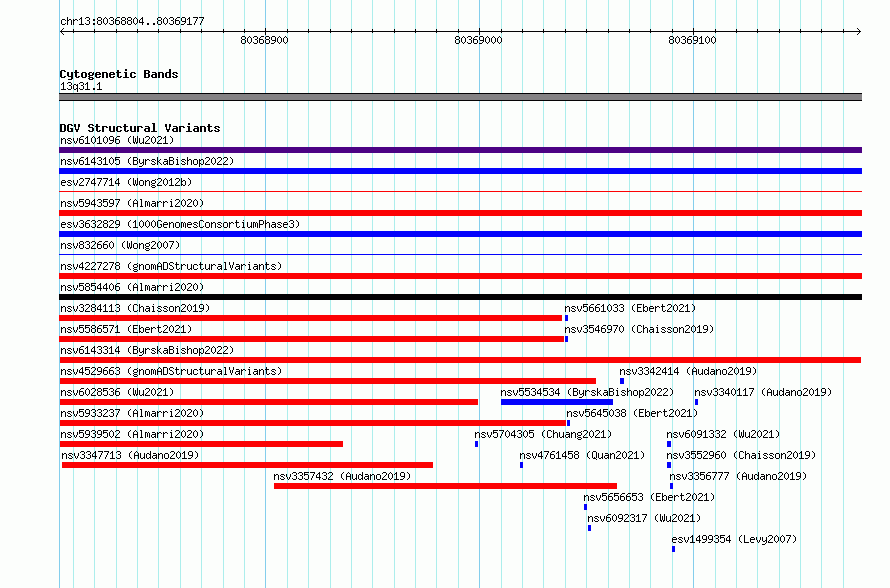The height and width of the screenshot is (588, 890).
Task: Click the nsv4761458 (Quan2021) label
Action: pyautogui.click(x=582, y=455)
